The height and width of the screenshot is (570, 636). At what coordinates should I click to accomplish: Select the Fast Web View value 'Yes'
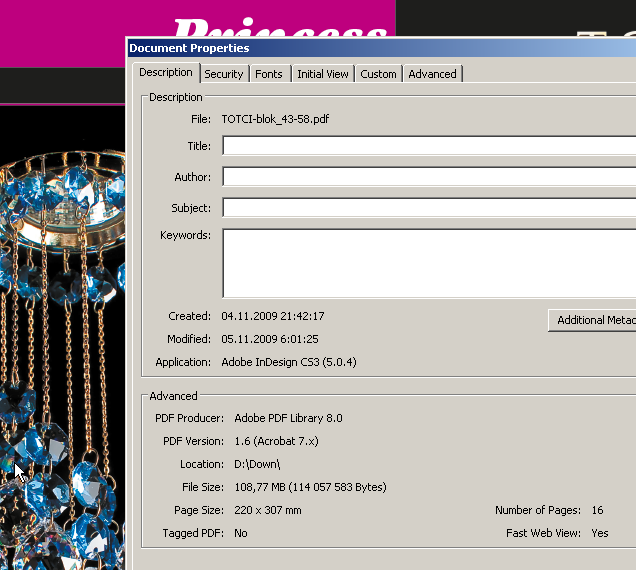click(x=600, y=533)
